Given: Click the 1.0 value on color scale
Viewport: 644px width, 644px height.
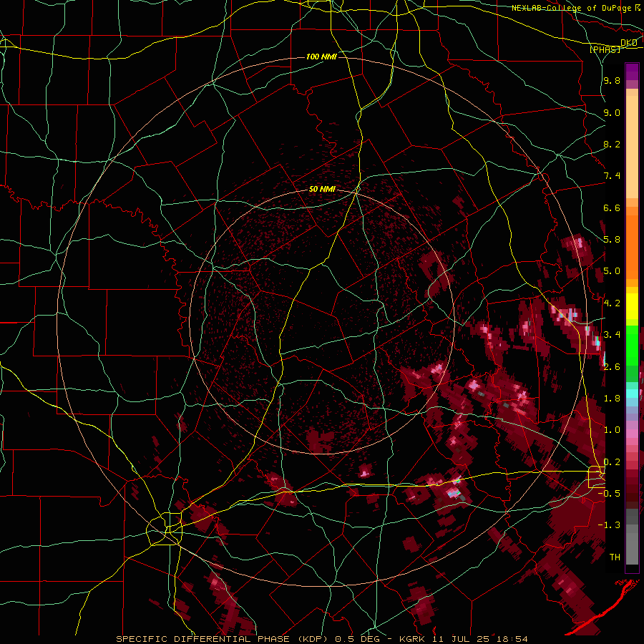Looking at the screenshot, I should (612, 430).
